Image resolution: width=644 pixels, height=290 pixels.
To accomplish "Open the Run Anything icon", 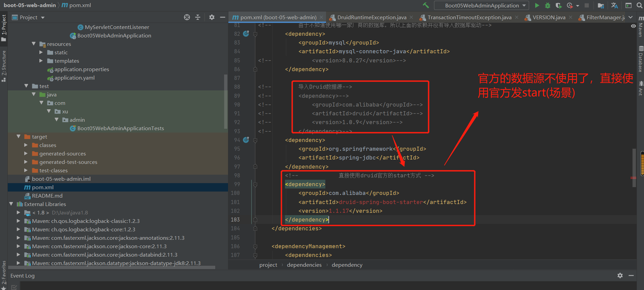I will pos(629,5).
